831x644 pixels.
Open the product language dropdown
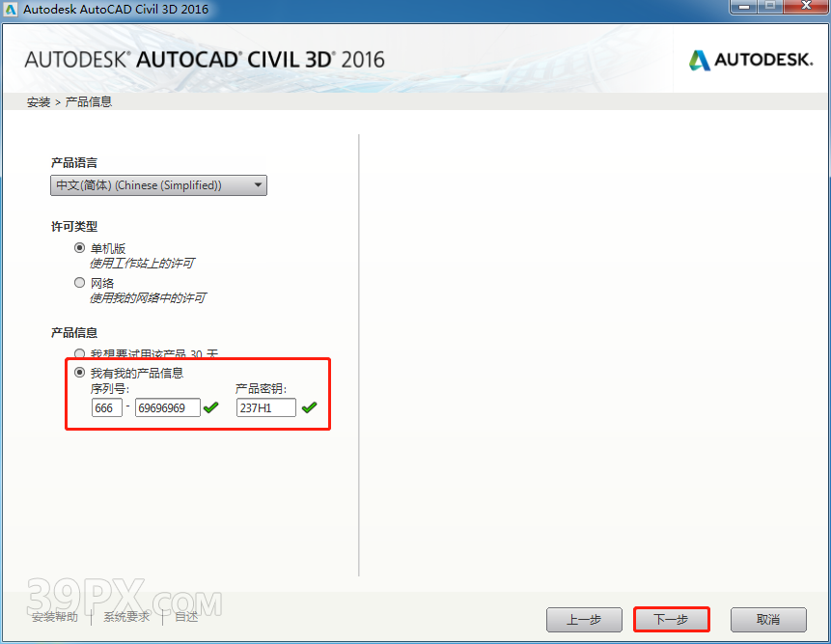click(x=158, y=185)
